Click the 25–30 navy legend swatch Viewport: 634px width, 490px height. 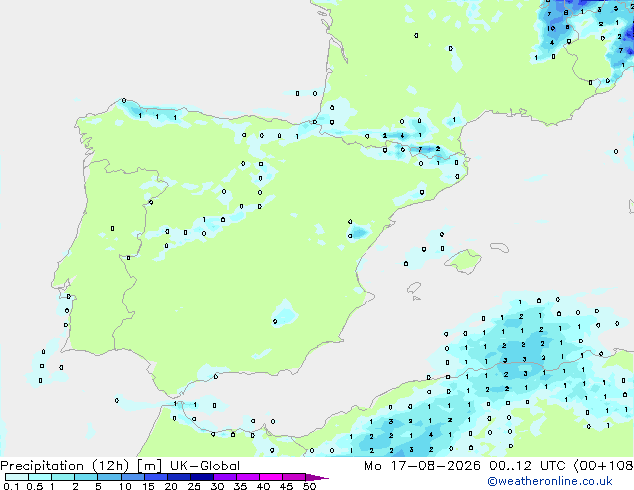201,477
